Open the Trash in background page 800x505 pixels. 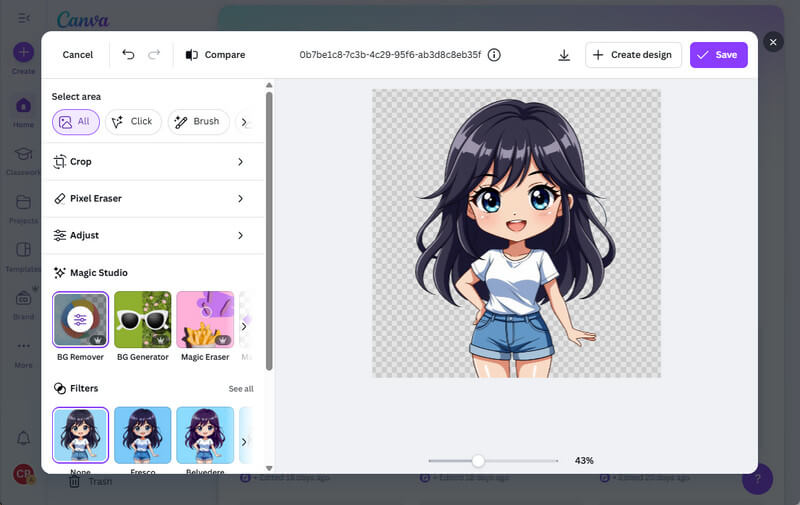tap(91, 482)
